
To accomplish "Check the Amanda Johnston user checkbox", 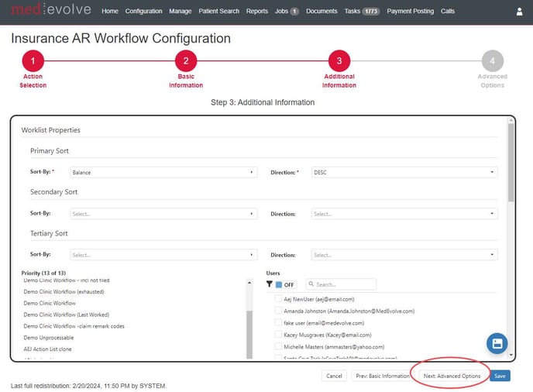I will tap(278, 311).
